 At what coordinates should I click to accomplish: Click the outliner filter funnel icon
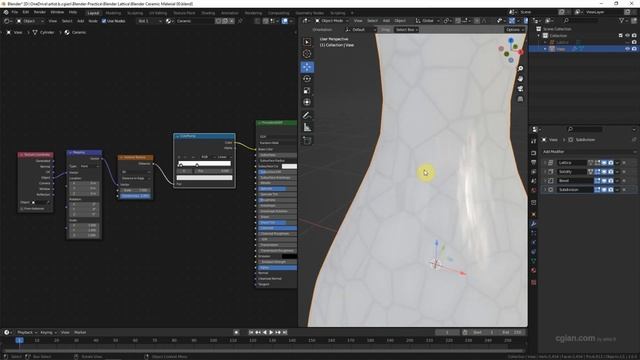[622, 20]
